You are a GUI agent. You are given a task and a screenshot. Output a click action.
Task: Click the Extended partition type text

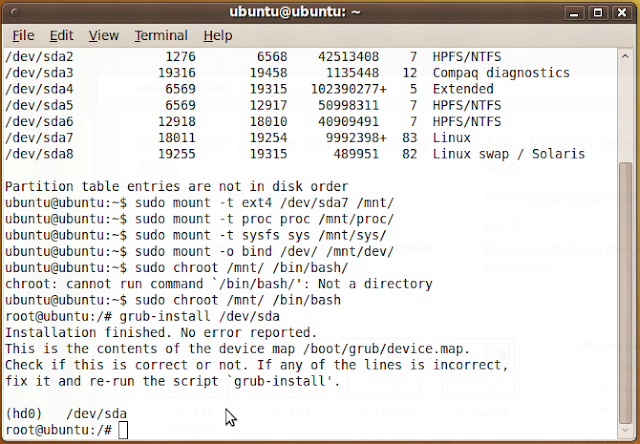(x=463, y=89)
